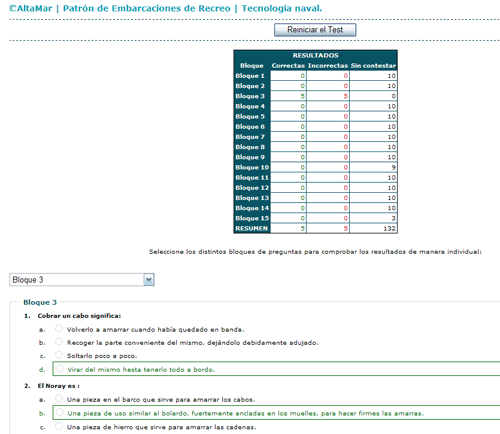Click the AltaMar page title heading
This screenshot has height=434, width=500.
coord(166,8)
